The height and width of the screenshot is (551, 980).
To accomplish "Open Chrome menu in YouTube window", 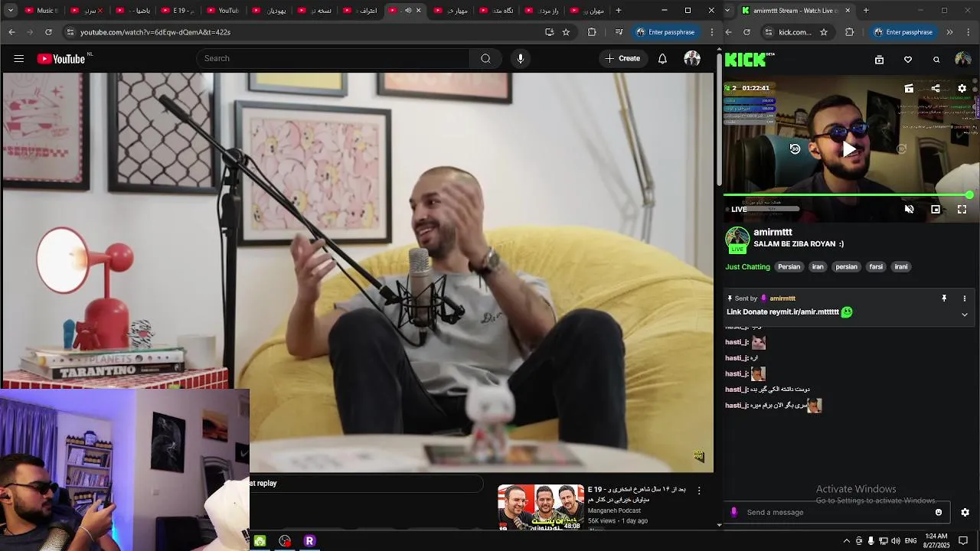I will pyautogui.click(x=712, y=32).
